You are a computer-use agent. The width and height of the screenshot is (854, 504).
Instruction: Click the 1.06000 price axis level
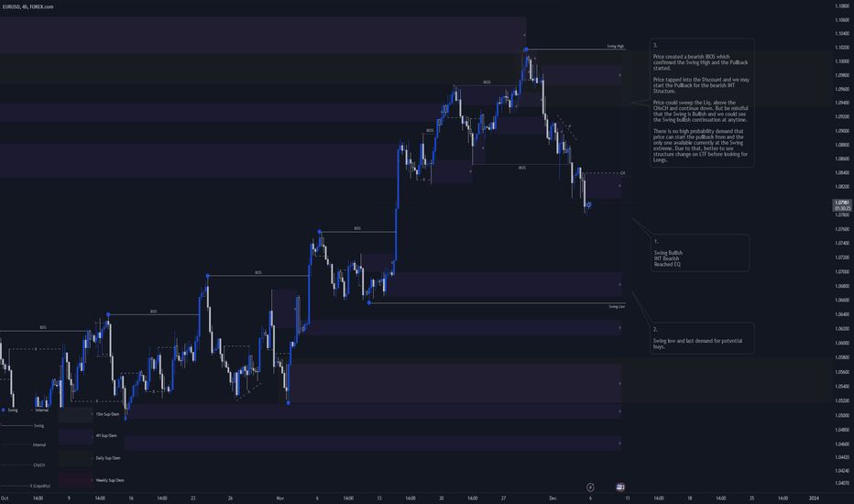pos(842,343)
